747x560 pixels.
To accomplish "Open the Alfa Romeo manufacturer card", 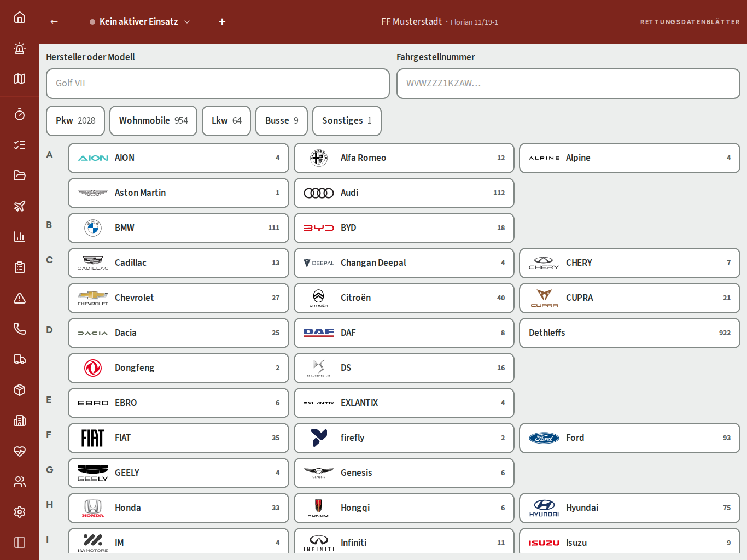I will click(404, 158).
